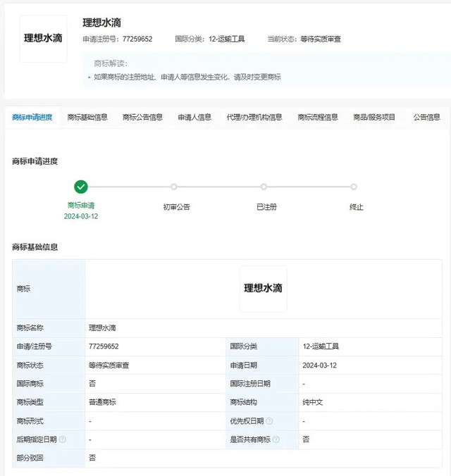Click the 国际商标 value 否
The image size is (451, 476).
[x=92, y=384]
